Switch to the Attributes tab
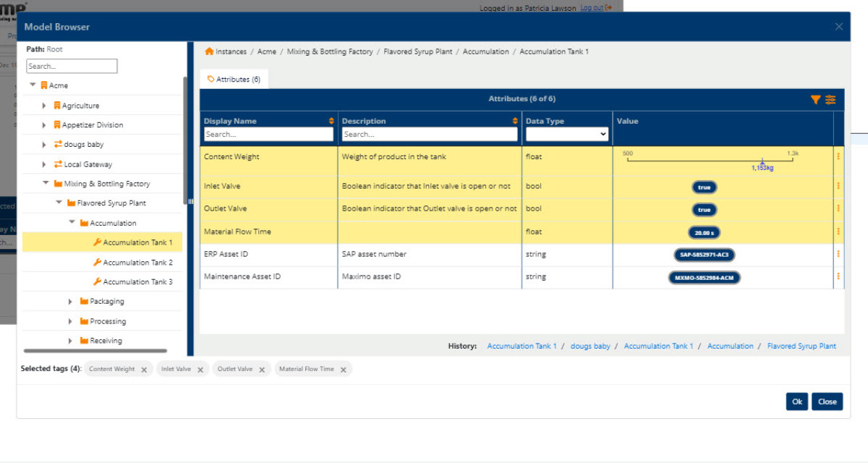The width and height of the screenshot is (868, 463). pyautogui.click(x=234, y=79)
